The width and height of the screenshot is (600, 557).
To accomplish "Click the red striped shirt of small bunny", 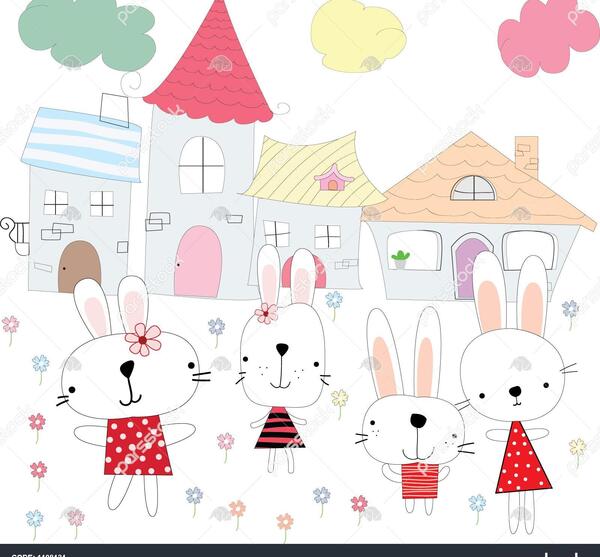I will [420, 480].
